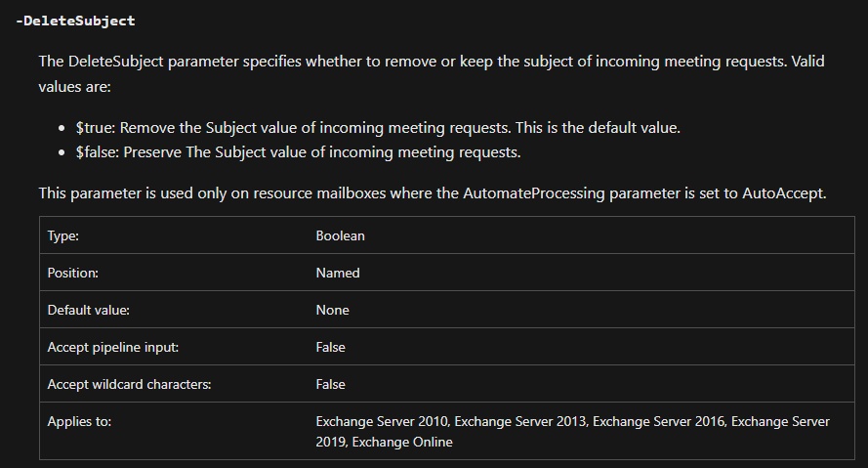Click the DeleteSubject description paragraph
The height and width of the screenshot is (468, 868).
click(432, 73)
